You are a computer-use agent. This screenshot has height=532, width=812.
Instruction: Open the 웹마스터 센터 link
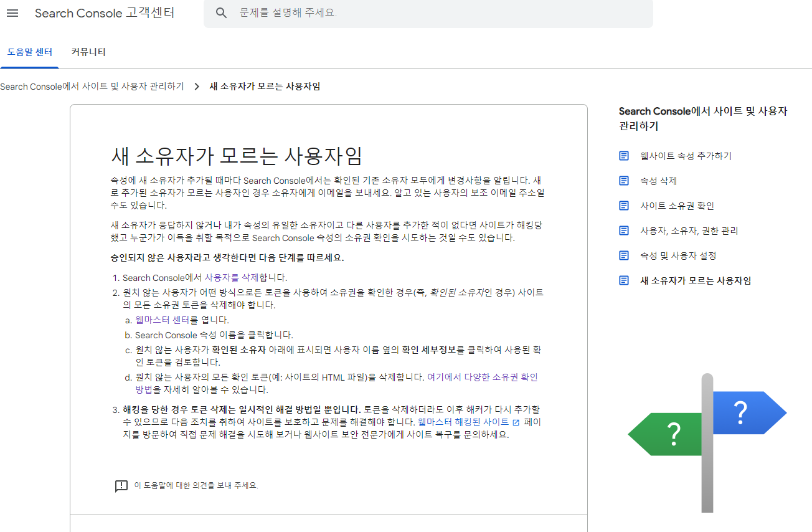[x=162, y=320]
